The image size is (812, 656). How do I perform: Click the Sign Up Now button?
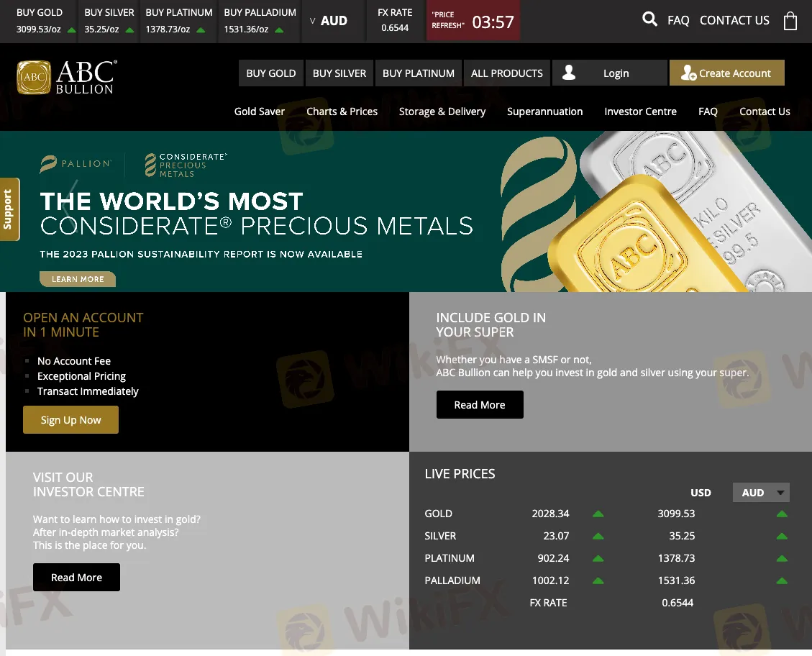70,419
